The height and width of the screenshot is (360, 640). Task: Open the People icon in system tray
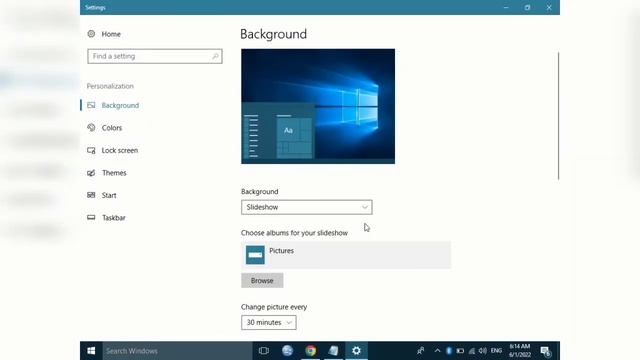point(420,351)
